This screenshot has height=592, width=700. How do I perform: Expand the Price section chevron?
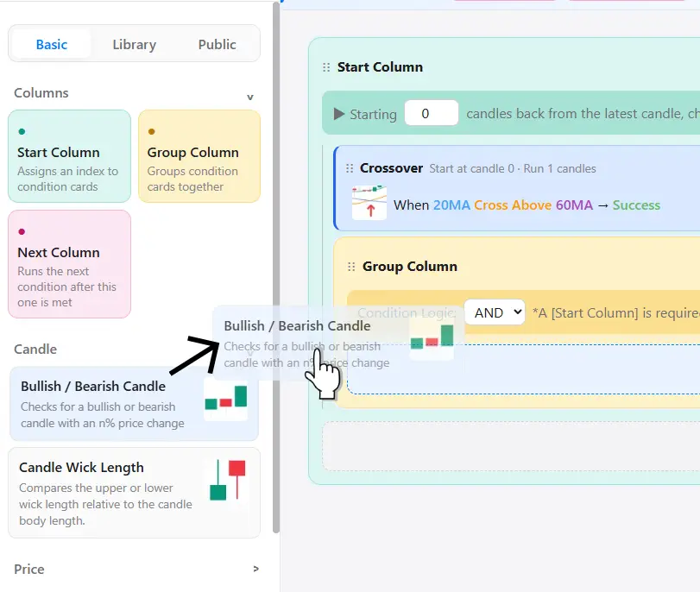[255, 569]
